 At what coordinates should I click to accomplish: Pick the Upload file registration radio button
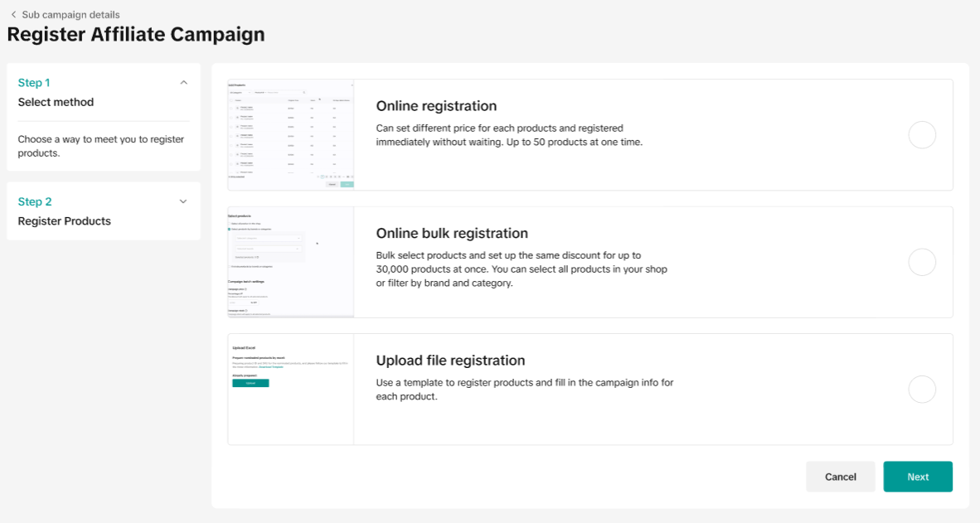[922, 390]
